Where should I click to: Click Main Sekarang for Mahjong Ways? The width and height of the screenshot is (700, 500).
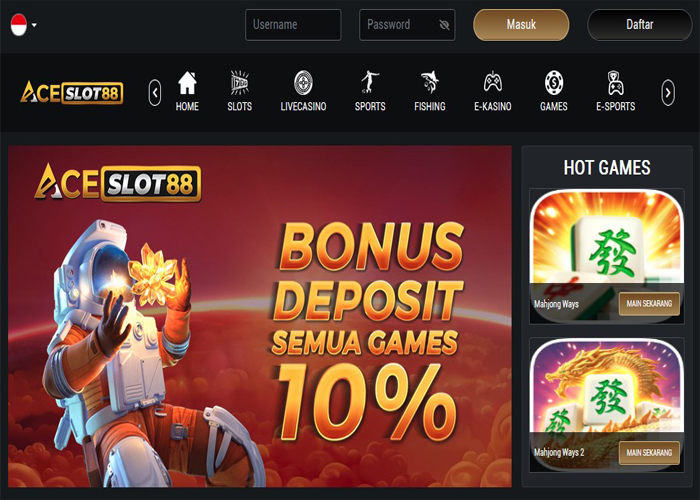click(x=649, y=304)
